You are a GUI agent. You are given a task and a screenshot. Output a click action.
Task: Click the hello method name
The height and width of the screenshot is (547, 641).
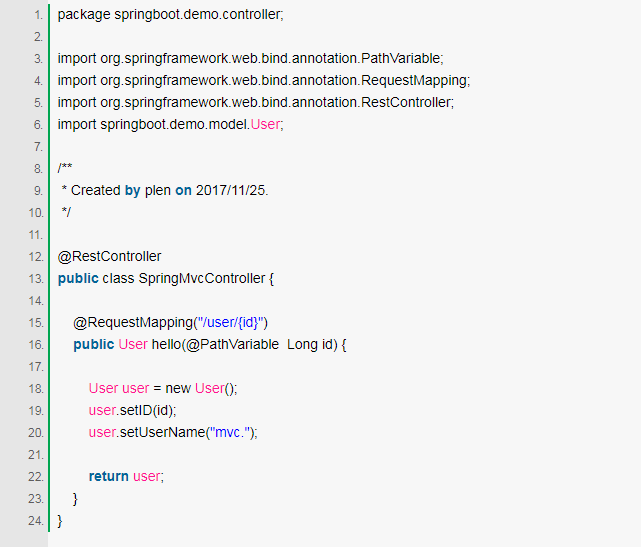[x=166, y=345]
